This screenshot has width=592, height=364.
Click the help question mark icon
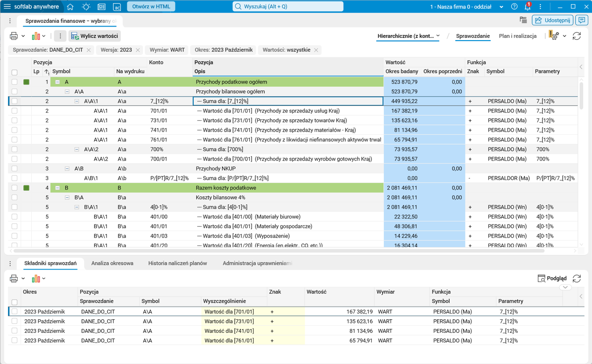[x=514, y=7]
